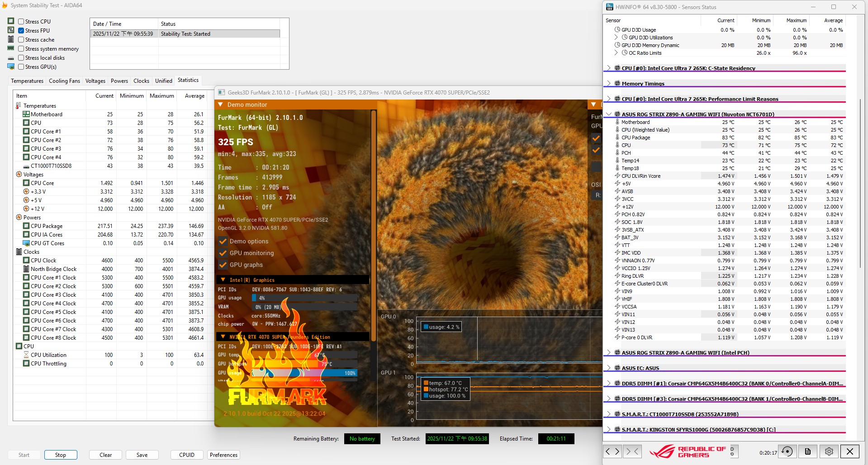
Task: Click the Motherboard temperature sensor icon in AIDA64
Action: pos(26,114)
